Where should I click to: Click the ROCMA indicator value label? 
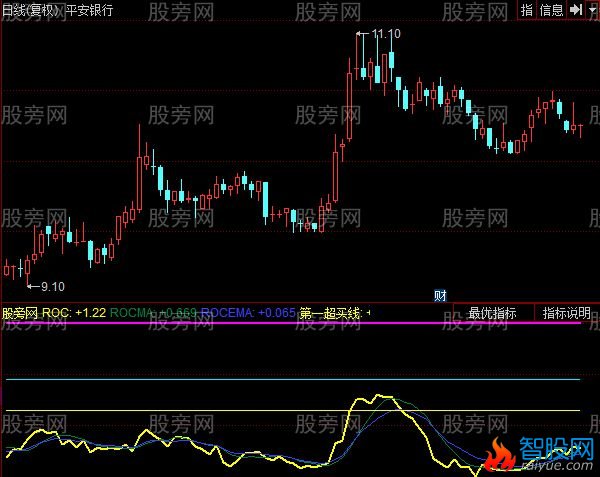point(153,313)
